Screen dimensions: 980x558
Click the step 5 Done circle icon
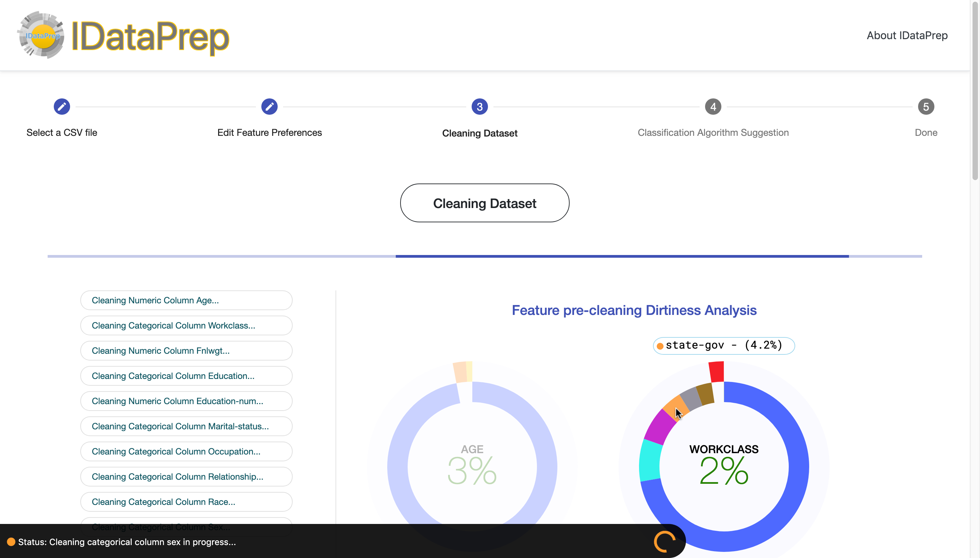click(926, 107)
